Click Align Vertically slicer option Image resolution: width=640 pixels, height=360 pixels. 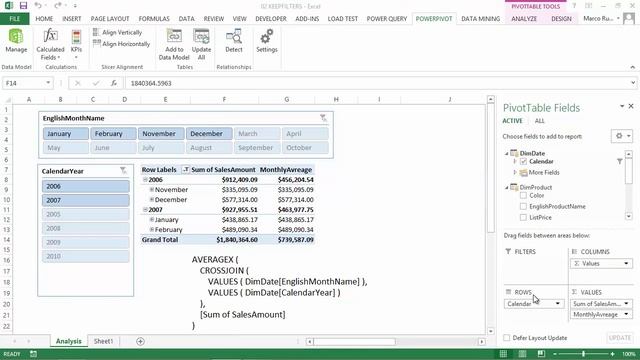(x=118, y=32)
